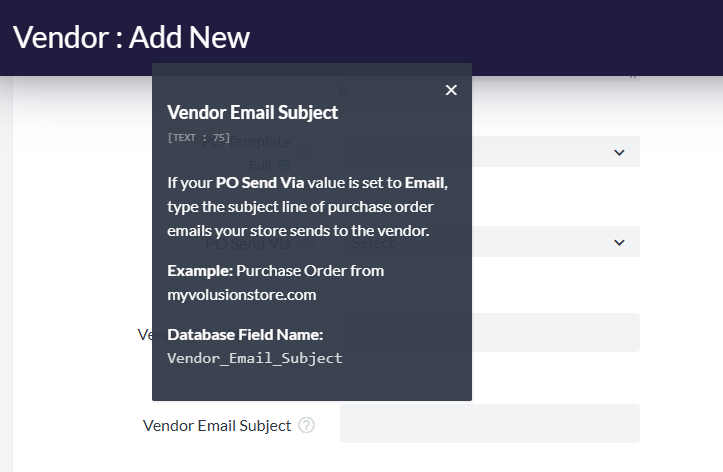
Task: Click help icon beside Vendor Email Subject label
Action: (x=306, y=425)
